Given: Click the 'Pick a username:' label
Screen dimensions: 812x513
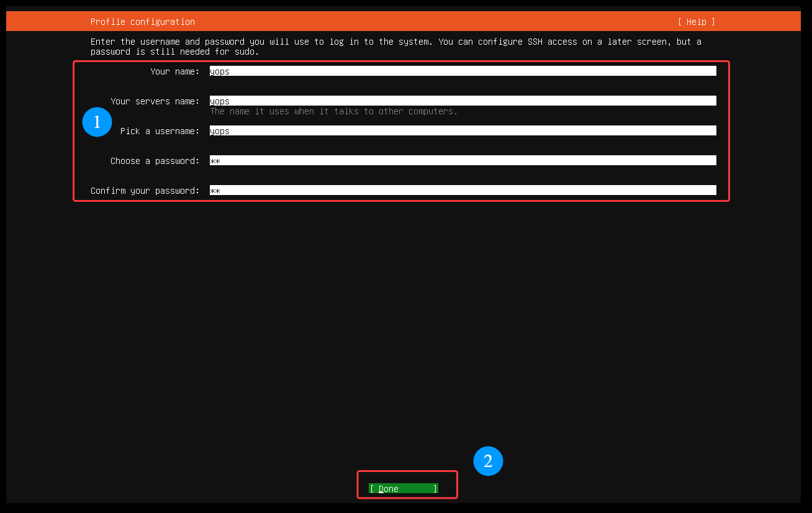Looking at the screenshot, I should (160, 131).
